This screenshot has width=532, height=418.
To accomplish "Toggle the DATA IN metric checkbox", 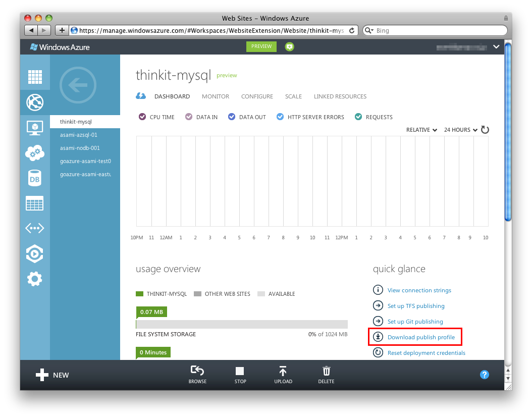I will pos(189,117).
